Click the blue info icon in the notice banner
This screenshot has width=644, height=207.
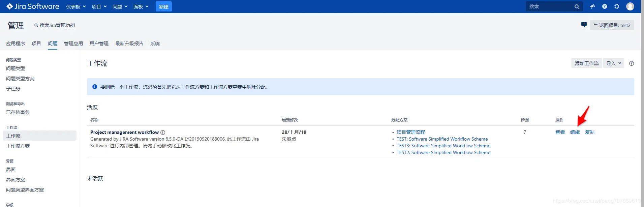95,87
